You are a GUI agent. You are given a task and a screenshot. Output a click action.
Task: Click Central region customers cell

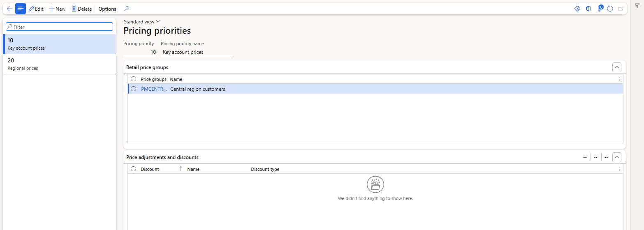tap(198, 89)
